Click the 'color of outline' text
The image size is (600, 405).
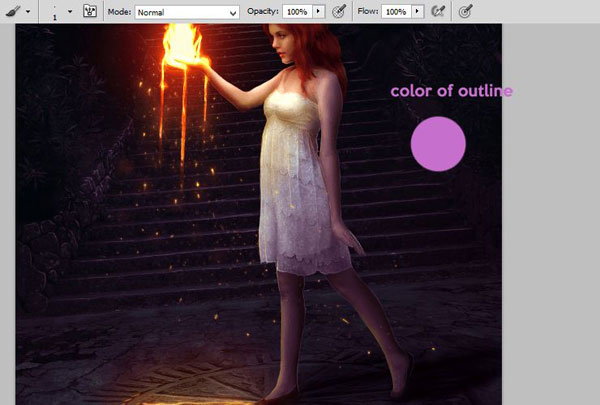(452, 91)
